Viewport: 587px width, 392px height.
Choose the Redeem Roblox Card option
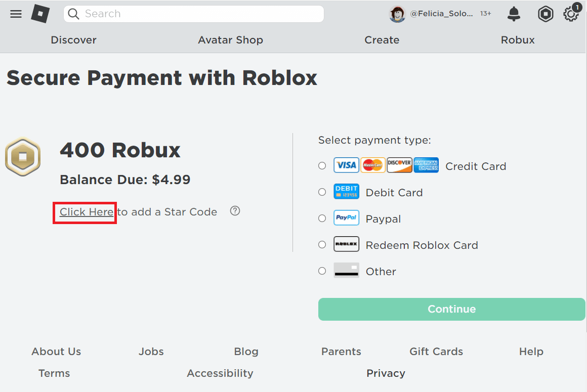coord(322,244)
